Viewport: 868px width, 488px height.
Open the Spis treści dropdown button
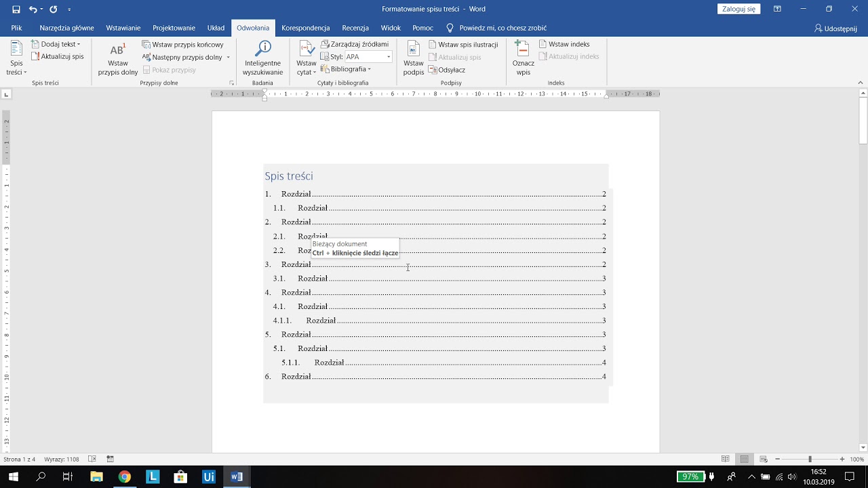point(16,58)
